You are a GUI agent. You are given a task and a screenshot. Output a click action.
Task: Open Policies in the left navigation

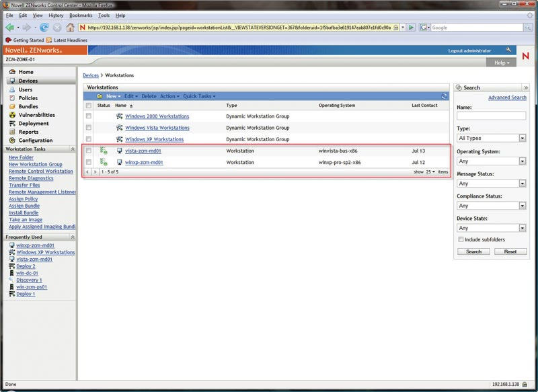point(28,98)
